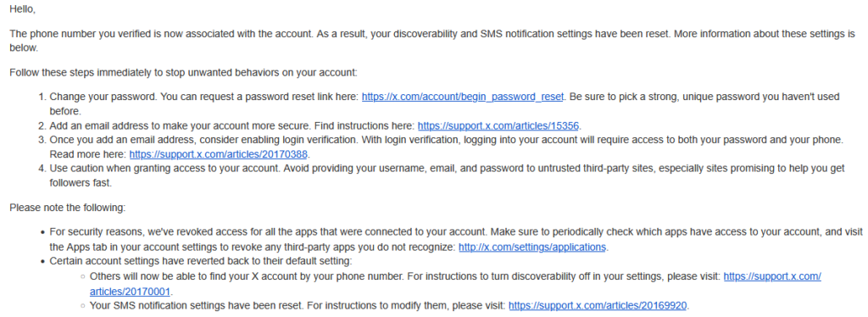This screenshot has height=317, width=868.
Task: Click 'Please note the following:' text
Action: [68, 208]
